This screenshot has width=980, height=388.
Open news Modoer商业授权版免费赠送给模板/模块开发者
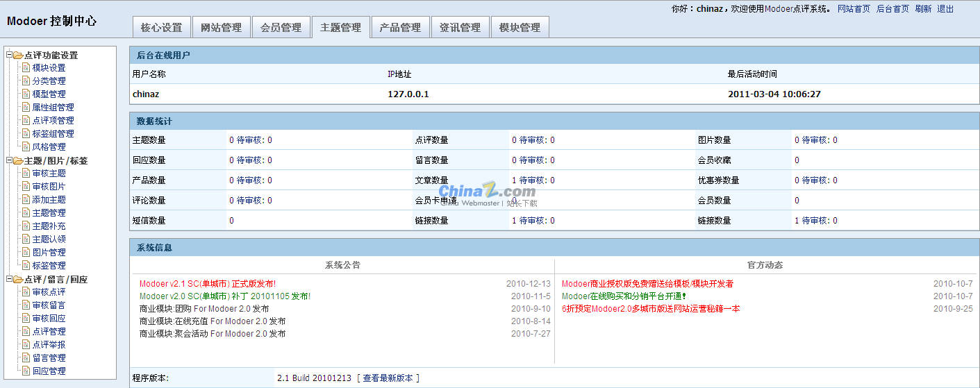click(647, 284)
